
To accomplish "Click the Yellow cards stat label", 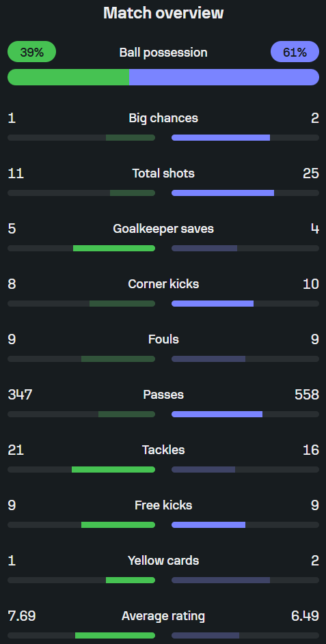I will point(163,561).
